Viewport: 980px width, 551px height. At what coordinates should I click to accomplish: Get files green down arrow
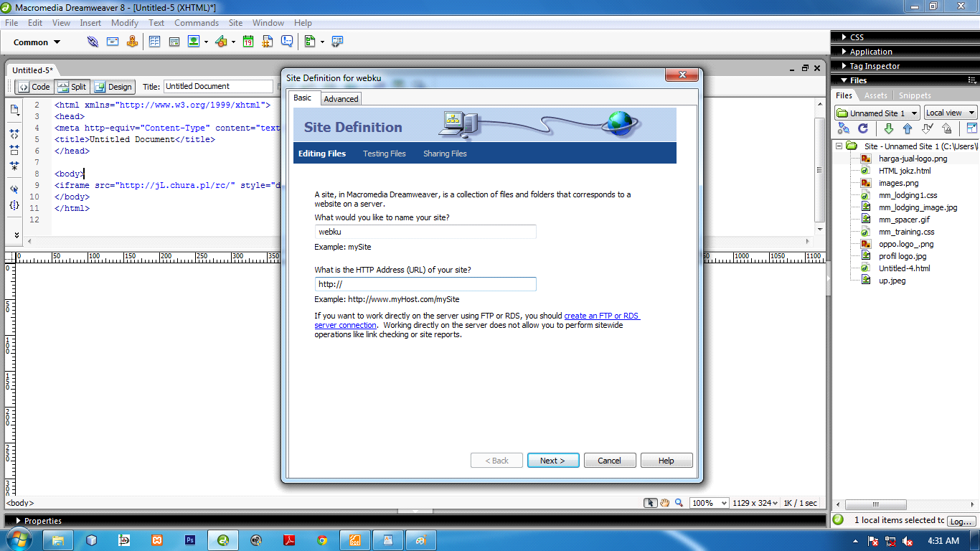888,128
